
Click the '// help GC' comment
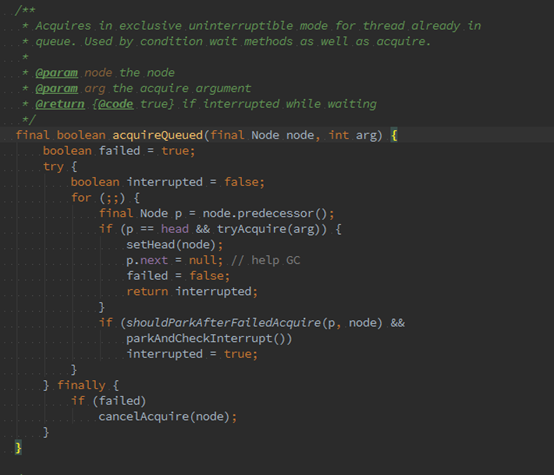pos(266,260)
